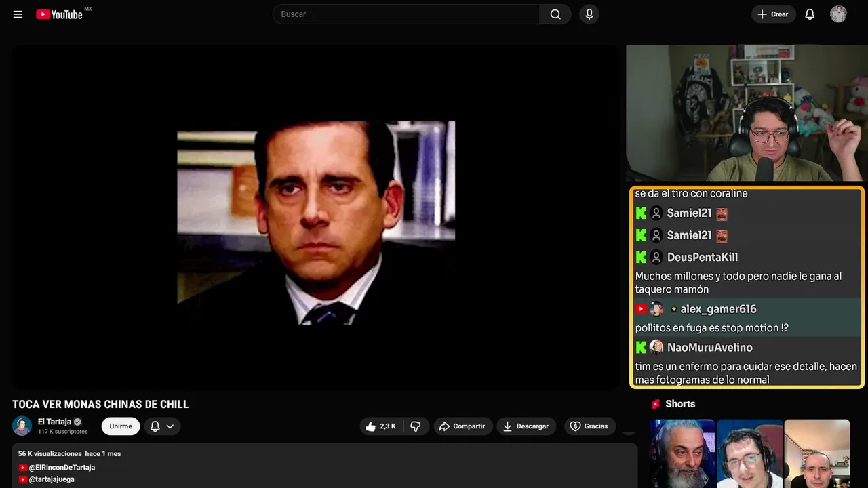Open the YouTube guide hamburger menu
Viewport: 868px width, 488px height.
18,14
